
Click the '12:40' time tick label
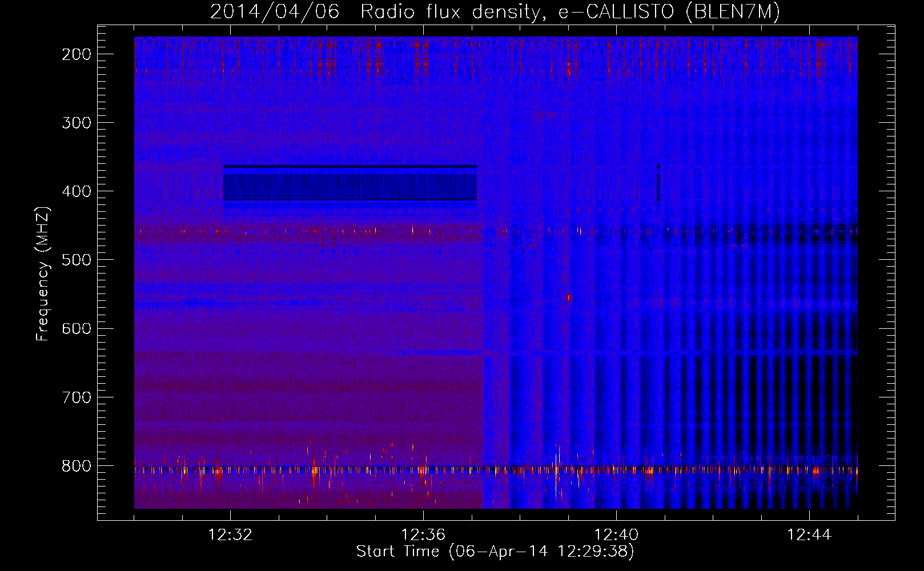616,535
